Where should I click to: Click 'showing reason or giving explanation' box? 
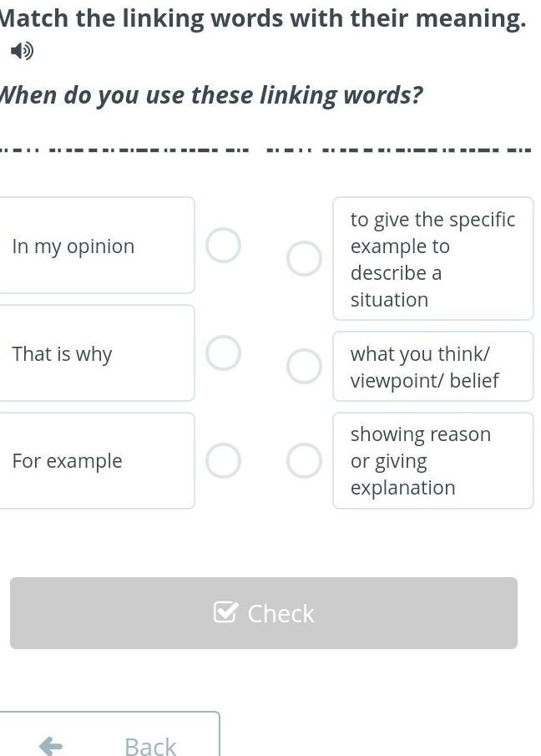point(432,460)
